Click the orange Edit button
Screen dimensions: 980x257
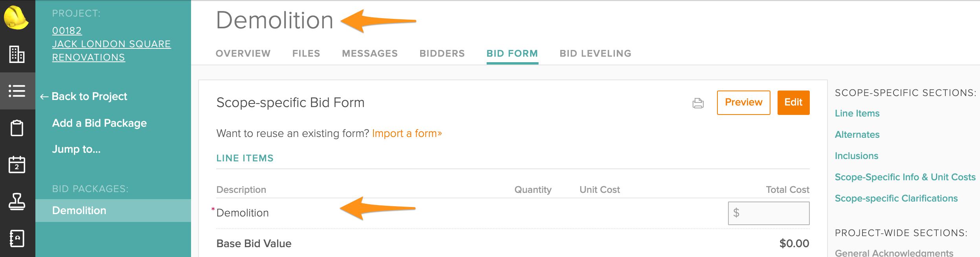(793, 102)
